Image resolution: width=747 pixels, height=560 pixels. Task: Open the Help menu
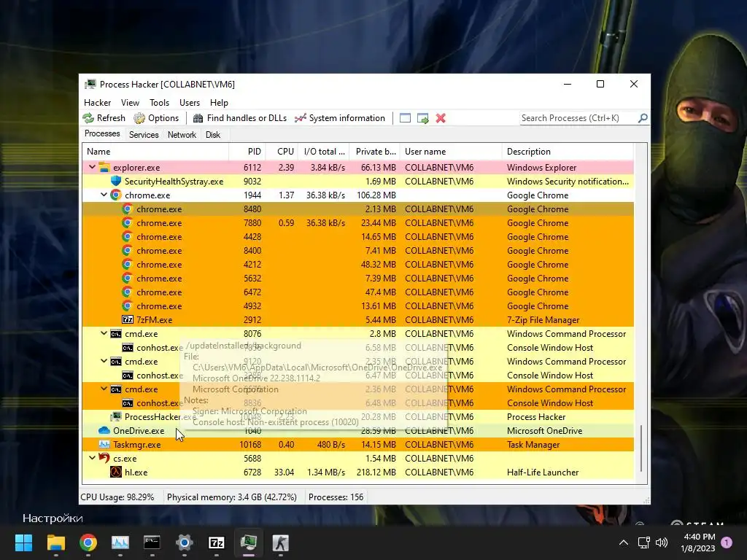[x=219, y=102]
